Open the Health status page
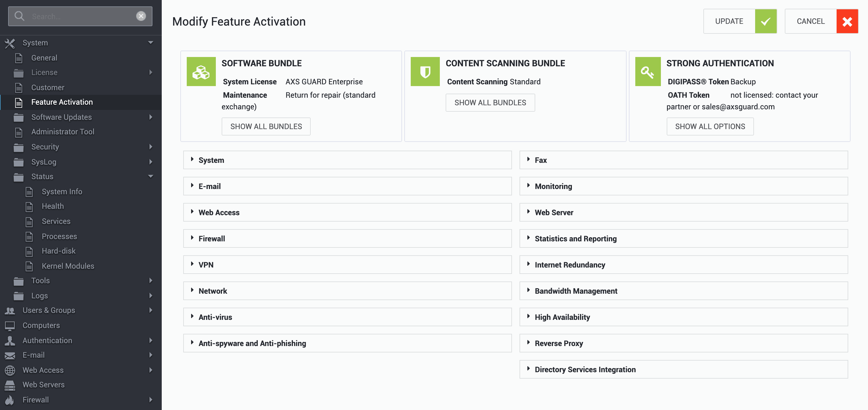 [x=53, y=206]
